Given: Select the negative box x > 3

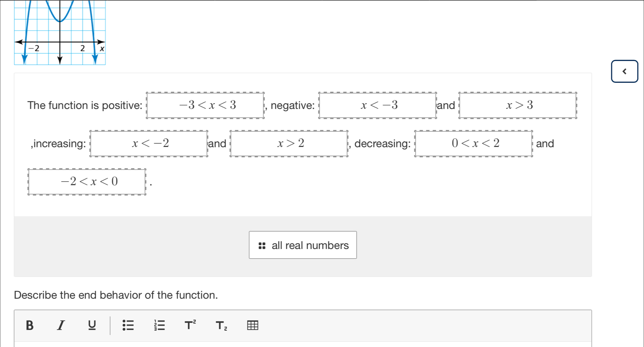Looking at the screenshot, I should (518, 105).
